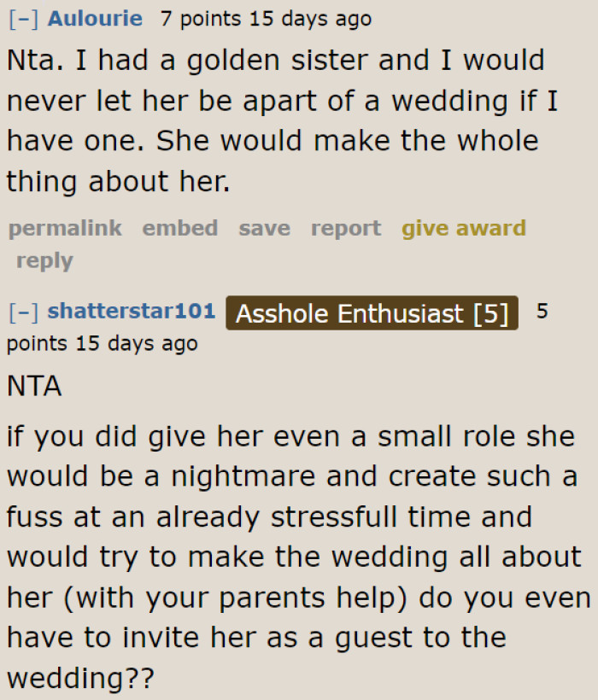The image size is (598, 700).
Task: Open Aulourie's user profile
Action: click(x=95, y=18)
